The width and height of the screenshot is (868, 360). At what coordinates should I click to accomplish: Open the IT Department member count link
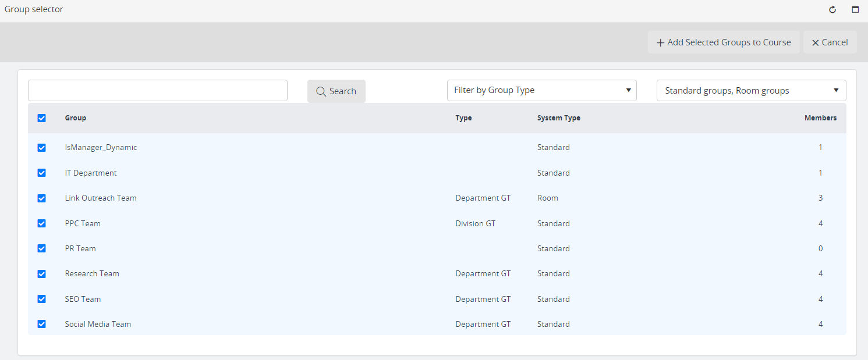(x=821, y=173)
